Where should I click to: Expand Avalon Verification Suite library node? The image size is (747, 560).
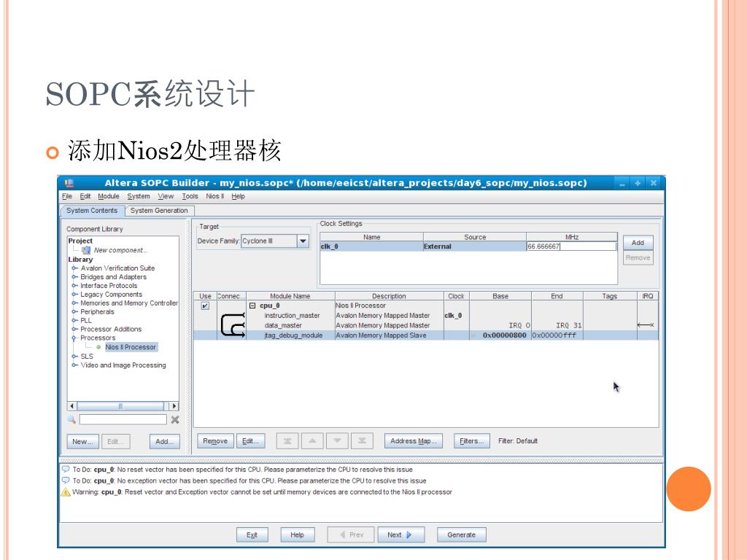pyautogui.click(x=74, y=268)
